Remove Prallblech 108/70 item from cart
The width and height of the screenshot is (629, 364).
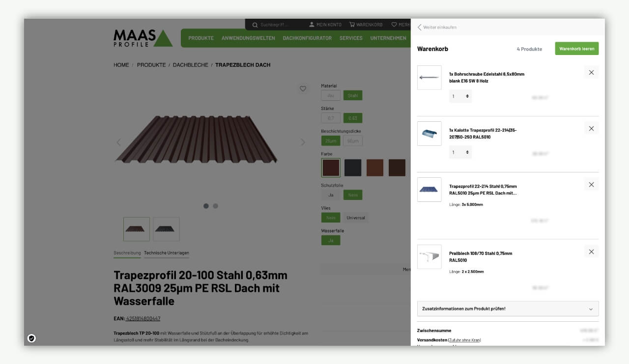point(591,252)
